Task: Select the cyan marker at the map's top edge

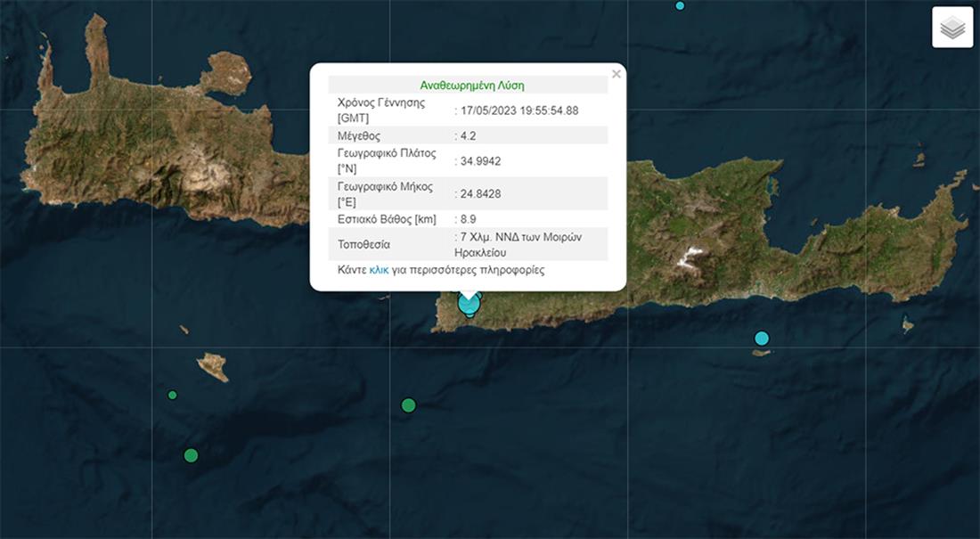Action: pyautogui.click(x=680, y=5)
